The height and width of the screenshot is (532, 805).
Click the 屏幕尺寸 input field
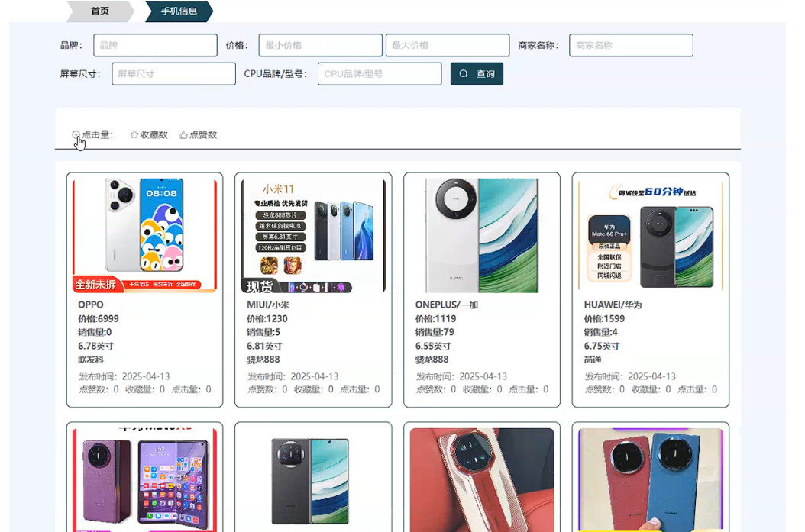[173, 74]
